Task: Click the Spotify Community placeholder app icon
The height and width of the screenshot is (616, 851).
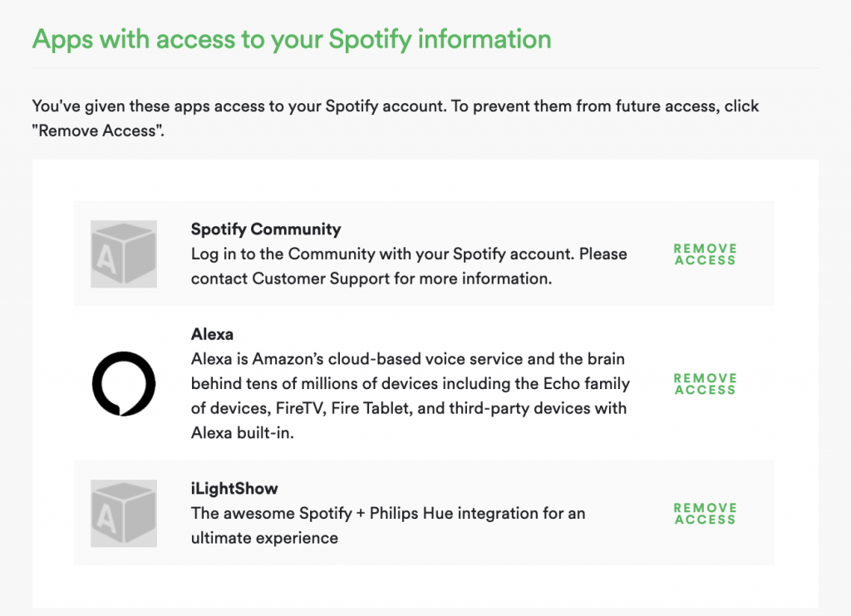Action: pyautogui.click(x=124, y=254)
